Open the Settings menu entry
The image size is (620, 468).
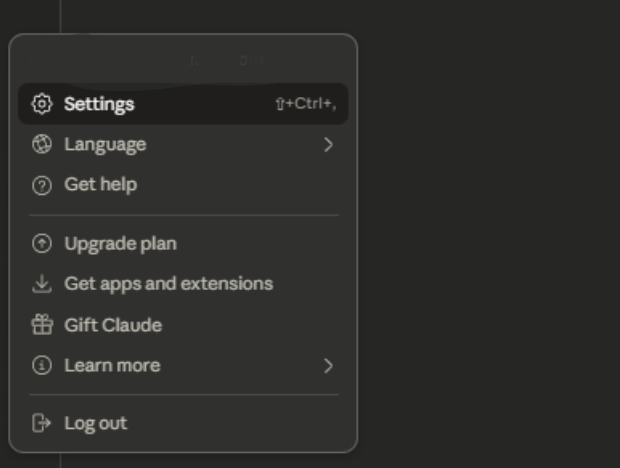[99, 104]
